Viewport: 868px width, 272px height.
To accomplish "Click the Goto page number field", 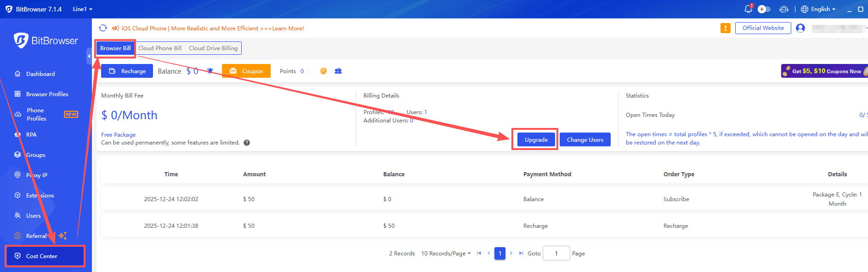I will 556,254.
